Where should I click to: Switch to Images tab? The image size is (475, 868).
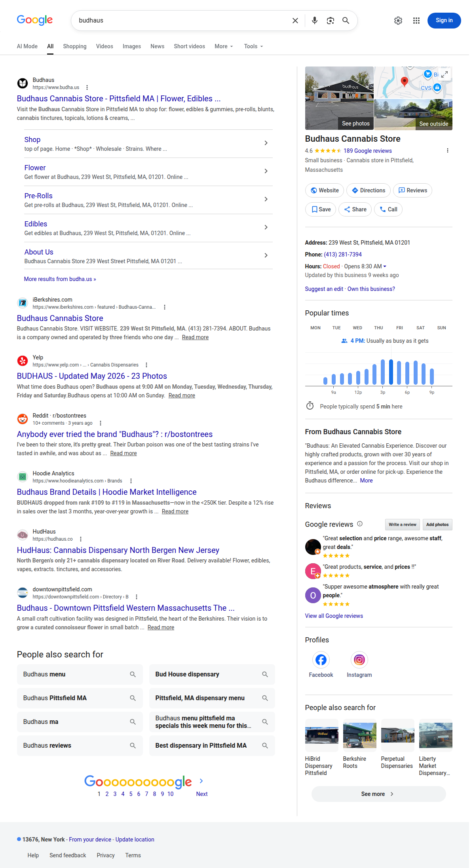coord(132,46)
